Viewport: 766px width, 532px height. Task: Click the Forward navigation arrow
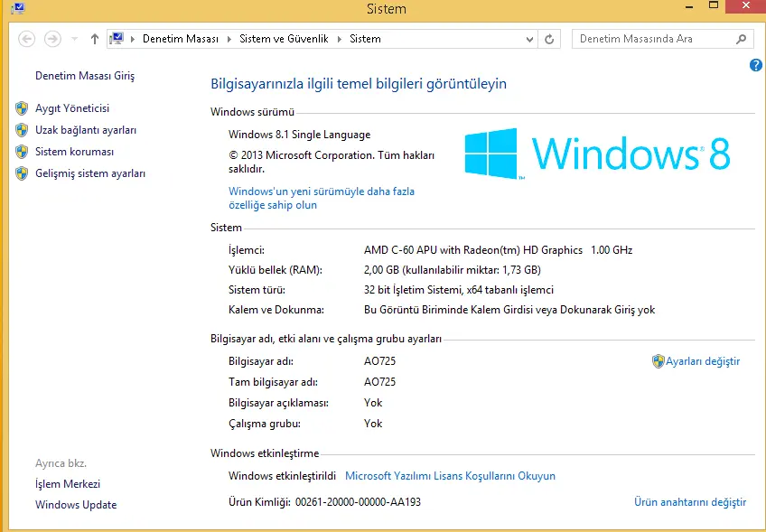click(x=52, y=39)
